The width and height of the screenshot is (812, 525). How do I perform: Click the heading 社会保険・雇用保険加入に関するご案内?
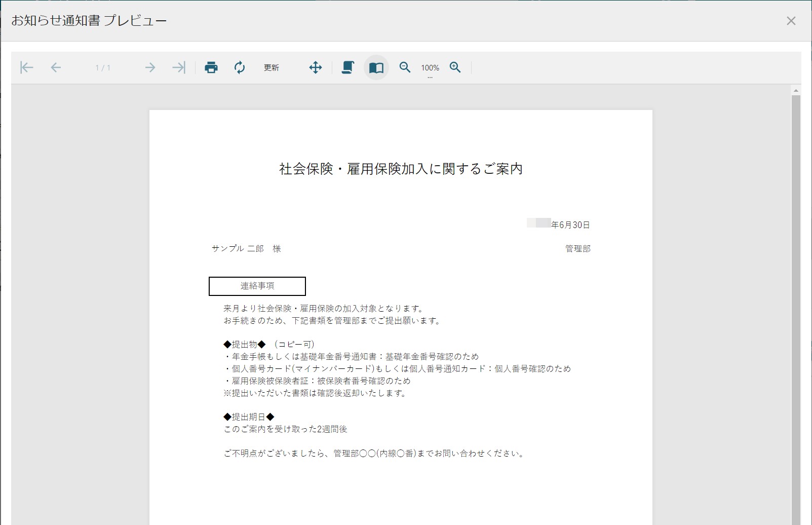(x=401, y=169)
